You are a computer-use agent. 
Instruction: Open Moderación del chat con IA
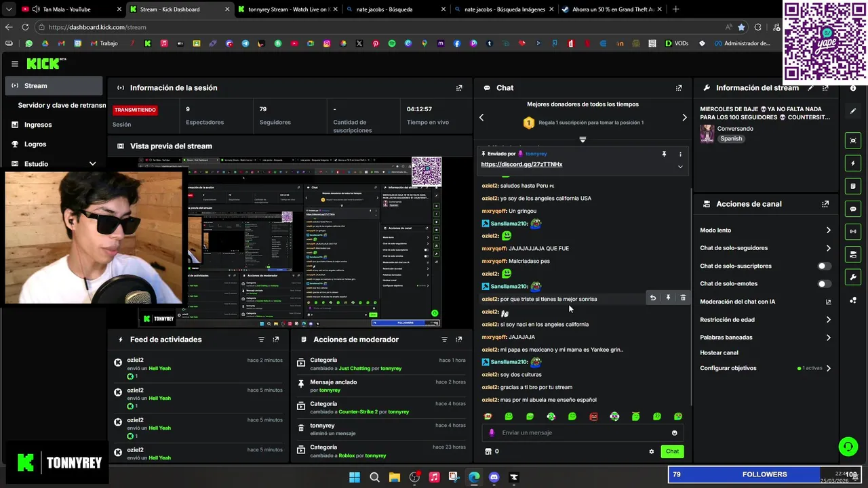tap(765, 302)
